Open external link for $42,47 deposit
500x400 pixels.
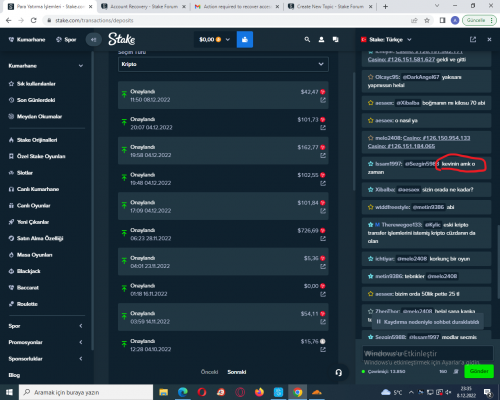tap(323, 100)
